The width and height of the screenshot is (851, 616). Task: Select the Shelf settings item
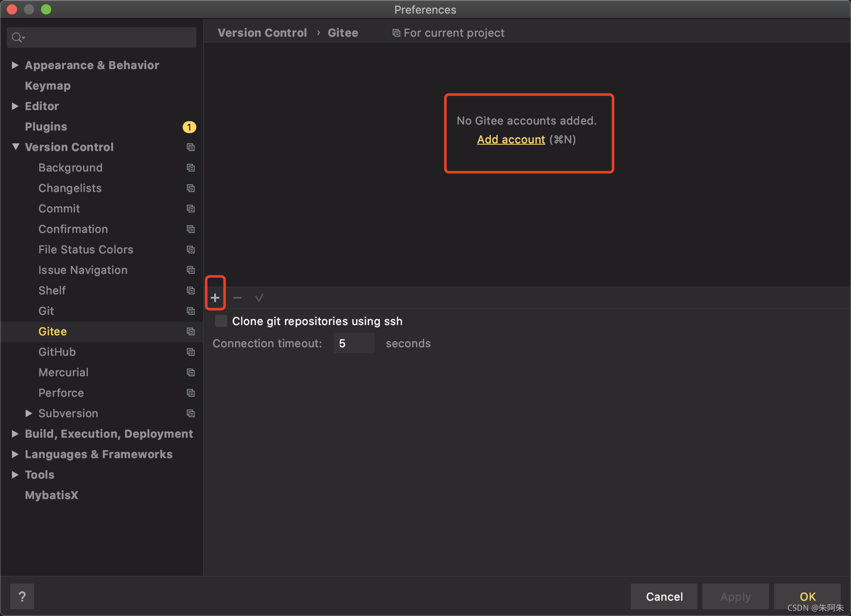pos(52,291)
